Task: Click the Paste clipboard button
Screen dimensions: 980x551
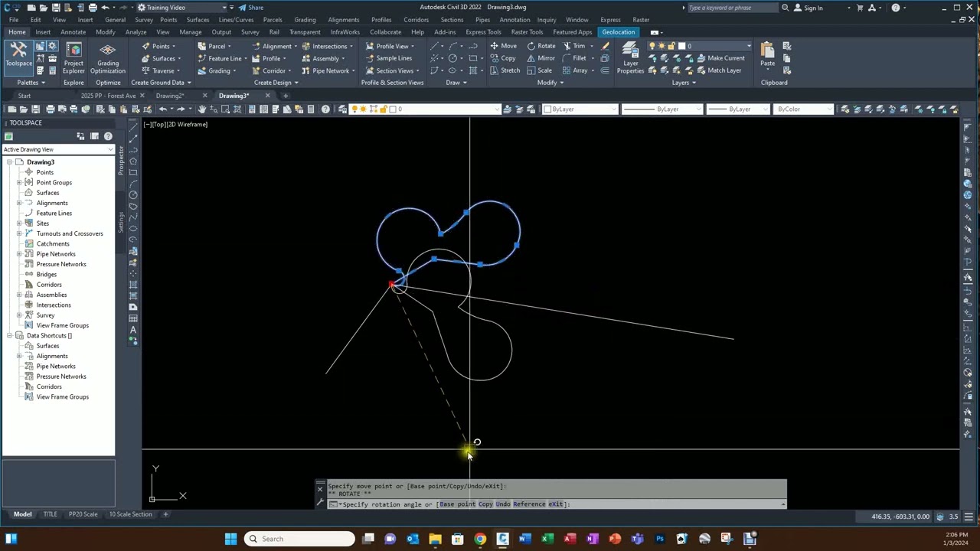Action: [x=767, y=55]
